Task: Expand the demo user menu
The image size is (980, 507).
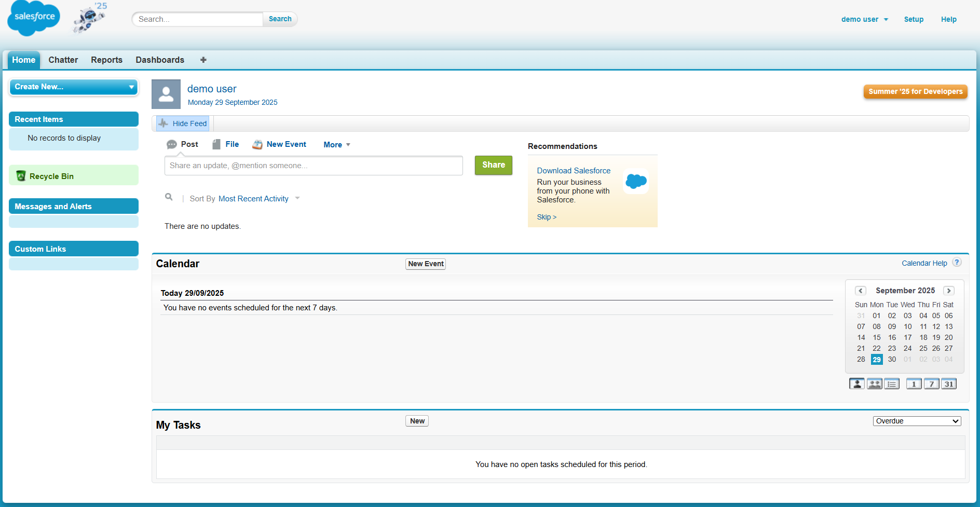Action: tap(864, 19)
